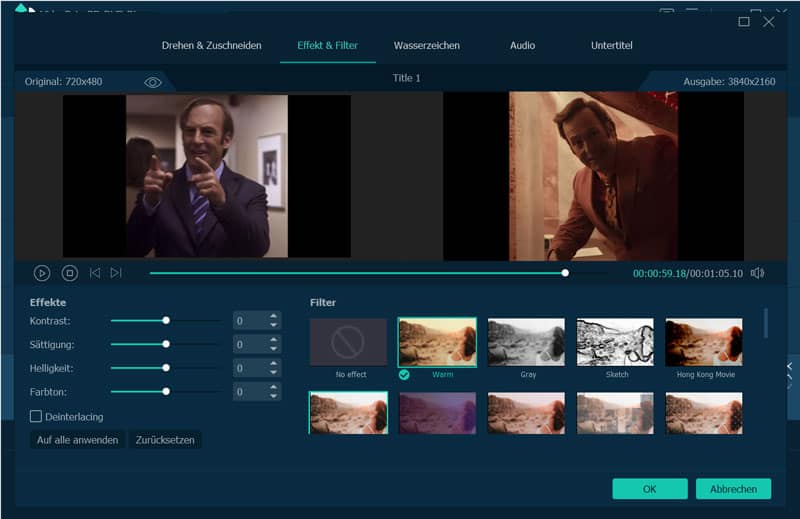Viewport: 800px width, 519px height.
Task: Select the pixelated mosaic filter thumbnail
Action: pos(615,413)
